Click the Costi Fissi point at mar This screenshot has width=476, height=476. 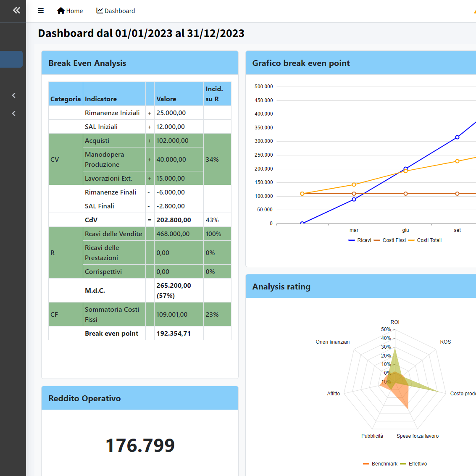(354, 194)
